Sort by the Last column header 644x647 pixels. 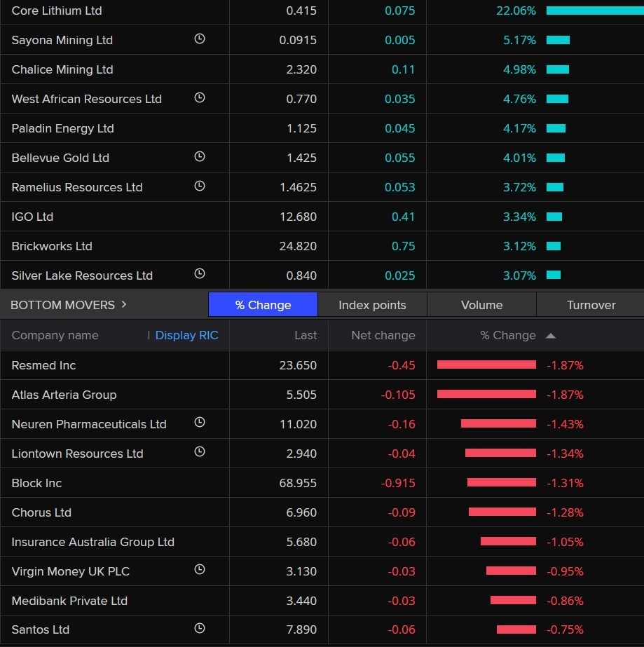tap(306, 336)
